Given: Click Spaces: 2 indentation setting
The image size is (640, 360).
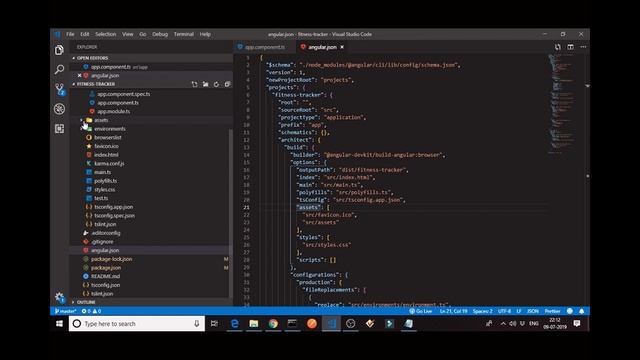Looking at the screenshot, I should point(482,311).
